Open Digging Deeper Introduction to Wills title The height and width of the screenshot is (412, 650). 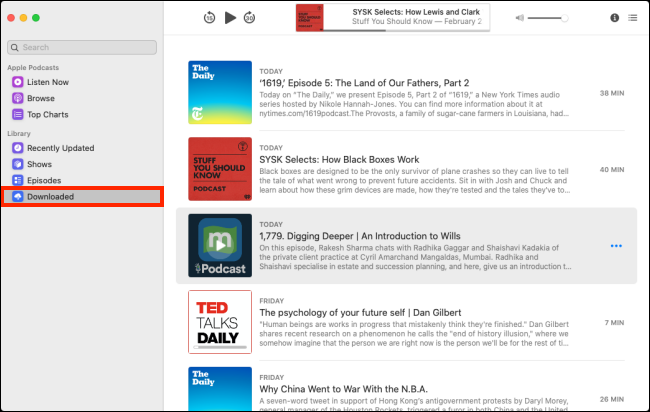(360, 236)
